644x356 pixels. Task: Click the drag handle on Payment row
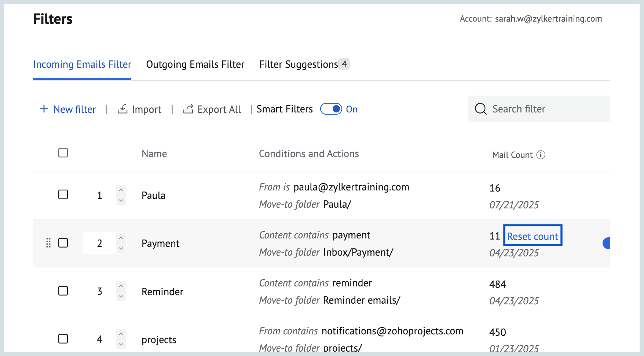(48, 243)
